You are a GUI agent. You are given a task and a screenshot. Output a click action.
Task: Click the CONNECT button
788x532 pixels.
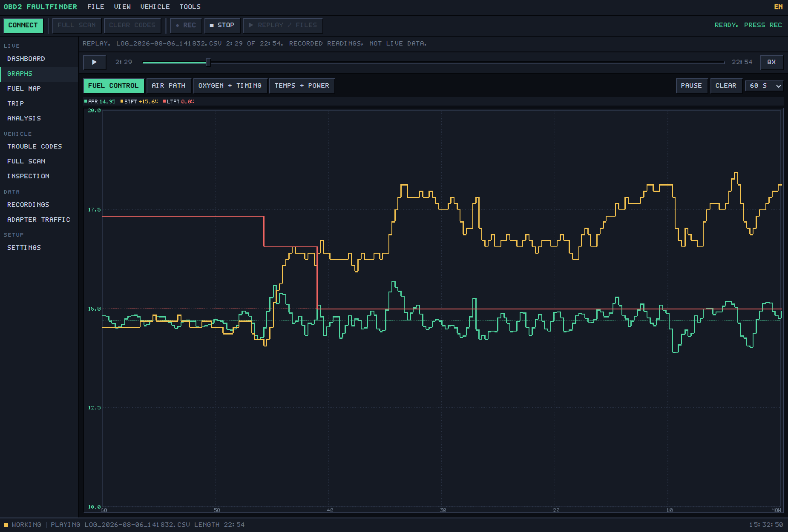(x=23, y=25)
